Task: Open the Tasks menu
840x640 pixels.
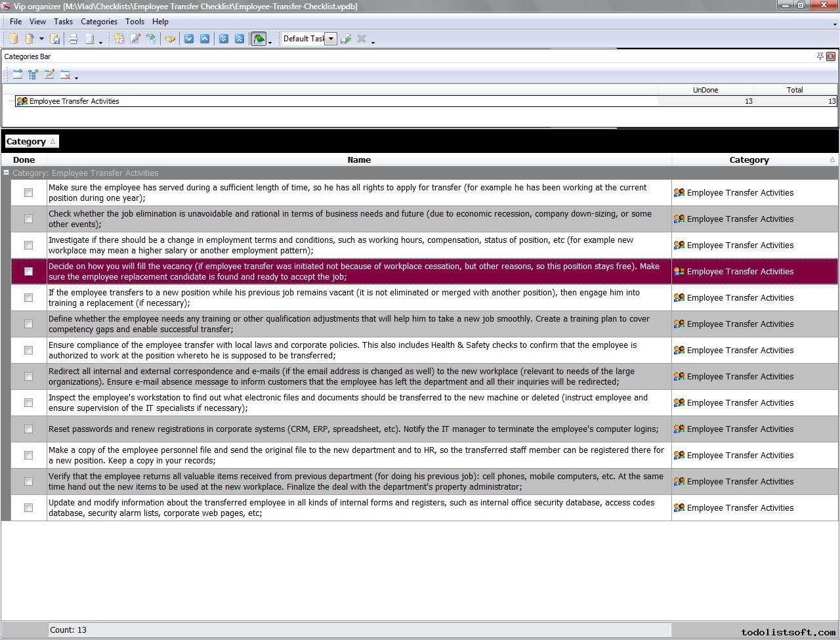Action: 63,22
